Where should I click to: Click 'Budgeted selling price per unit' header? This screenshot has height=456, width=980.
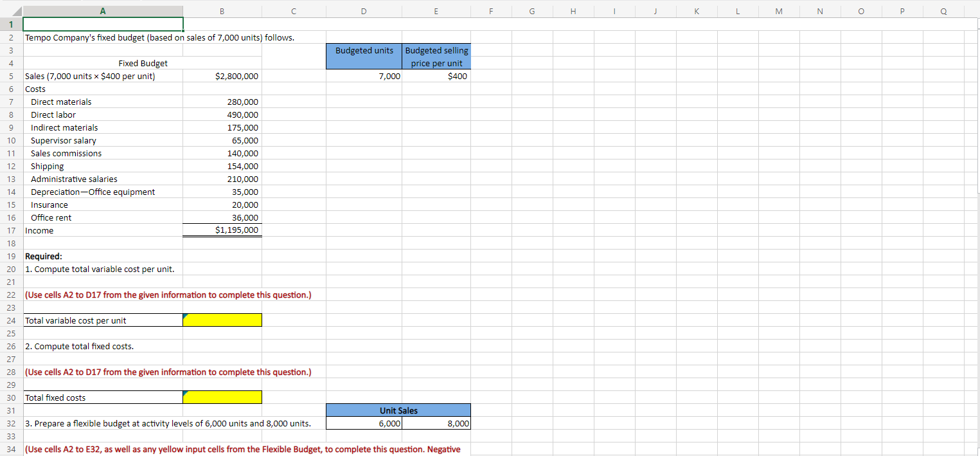(x=436, y=57)
